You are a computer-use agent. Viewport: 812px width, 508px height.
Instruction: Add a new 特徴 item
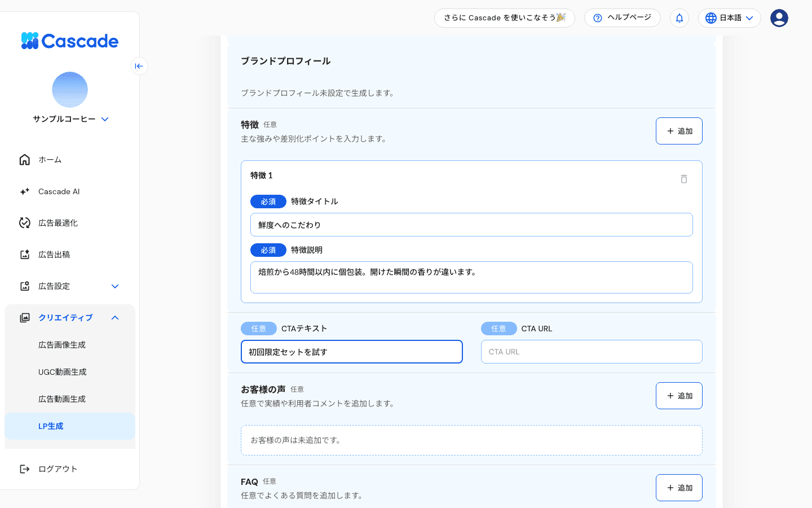click(x=679, y=131)
